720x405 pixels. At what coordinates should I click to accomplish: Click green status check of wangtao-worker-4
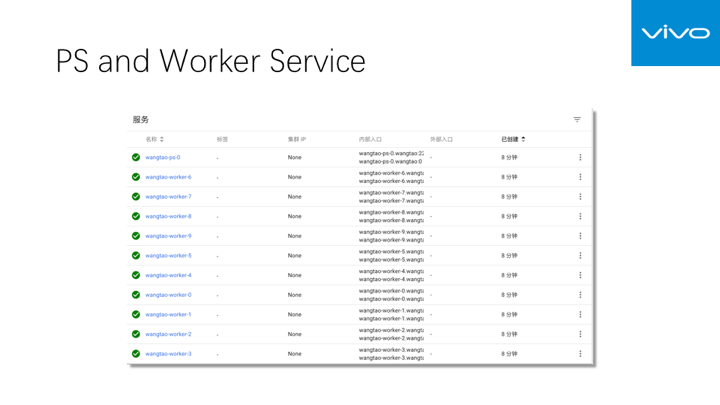(136, 275)
